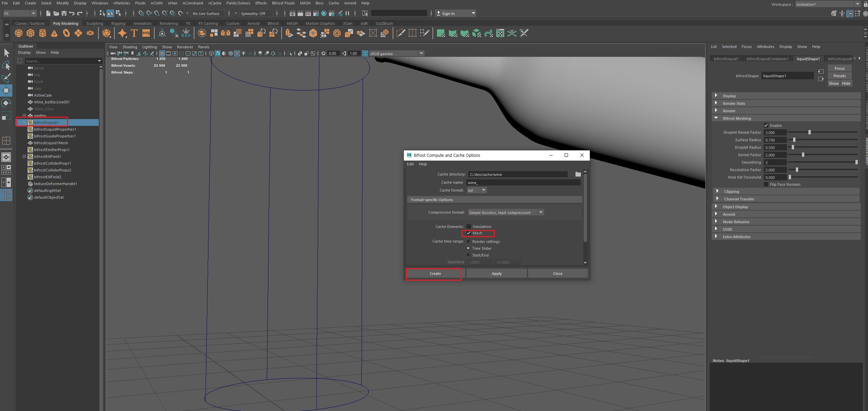Select the polygon Type text tool
This screenshot has height=411, width=868.
coord(134,33)
